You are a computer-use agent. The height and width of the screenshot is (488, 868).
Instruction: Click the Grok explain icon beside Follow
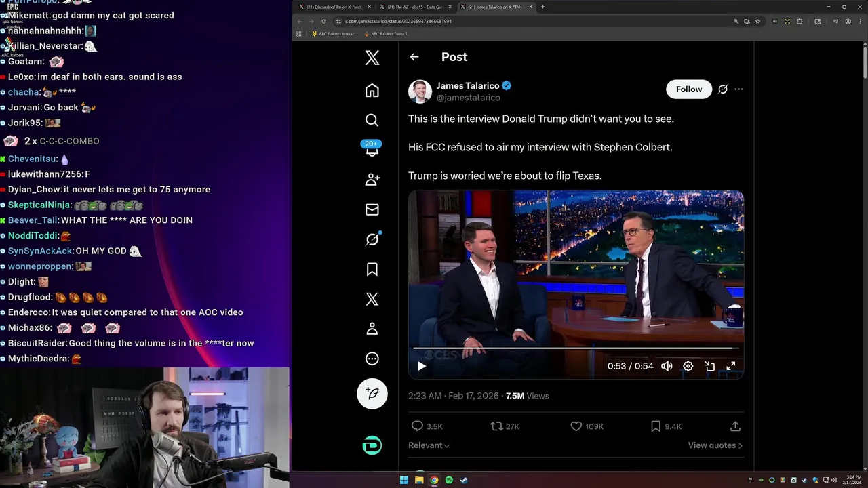click(x=723, y=89)
